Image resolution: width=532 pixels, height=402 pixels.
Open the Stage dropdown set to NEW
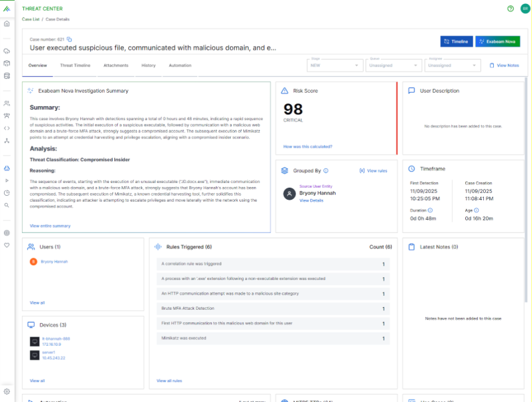(335, 65)
